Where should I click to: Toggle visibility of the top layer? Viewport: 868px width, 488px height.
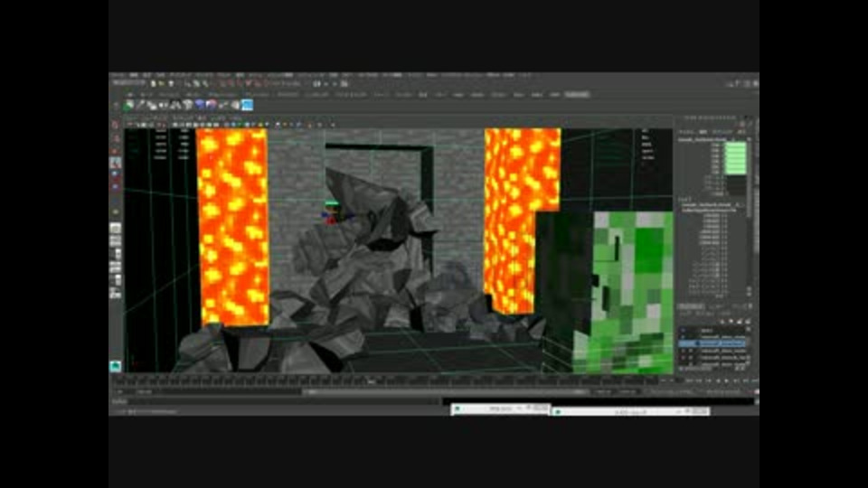coord(683,331)
